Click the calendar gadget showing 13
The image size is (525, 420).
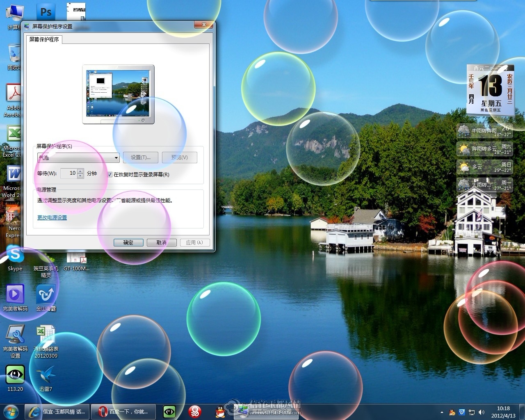491,89
